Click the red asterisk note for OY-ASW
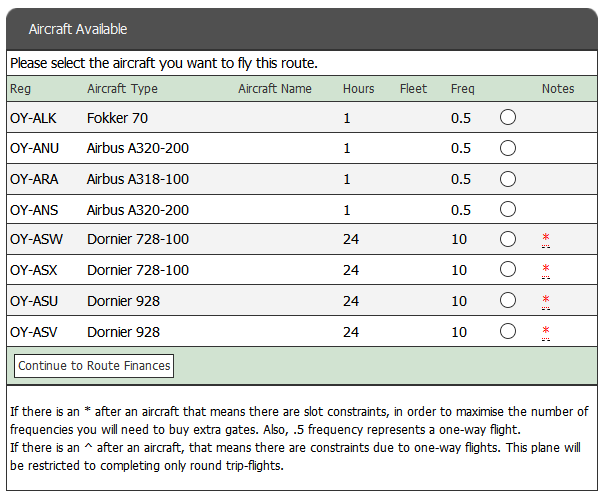The width and height of the screenshot is (611, 497). [x=546, y=240]
